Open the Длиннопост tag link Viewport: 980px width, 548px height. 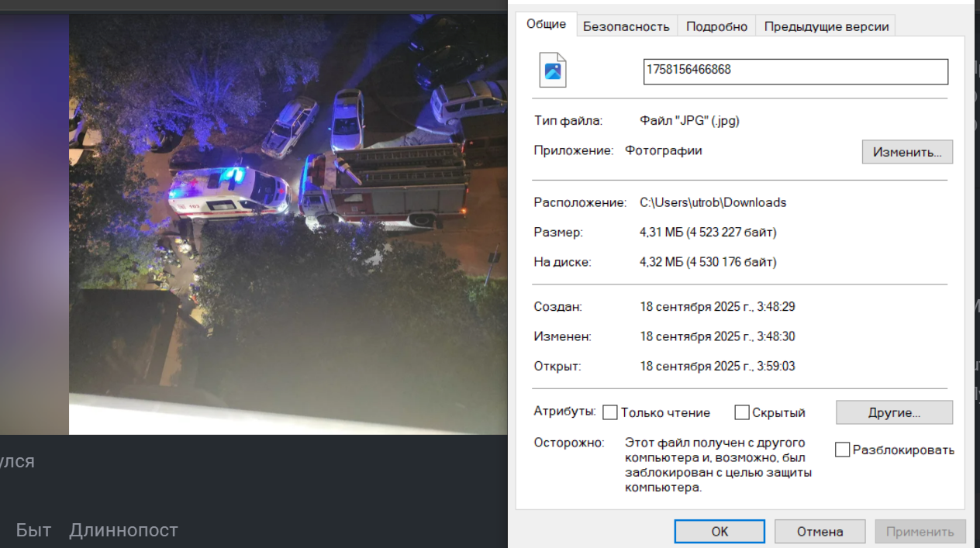point(123,530)
